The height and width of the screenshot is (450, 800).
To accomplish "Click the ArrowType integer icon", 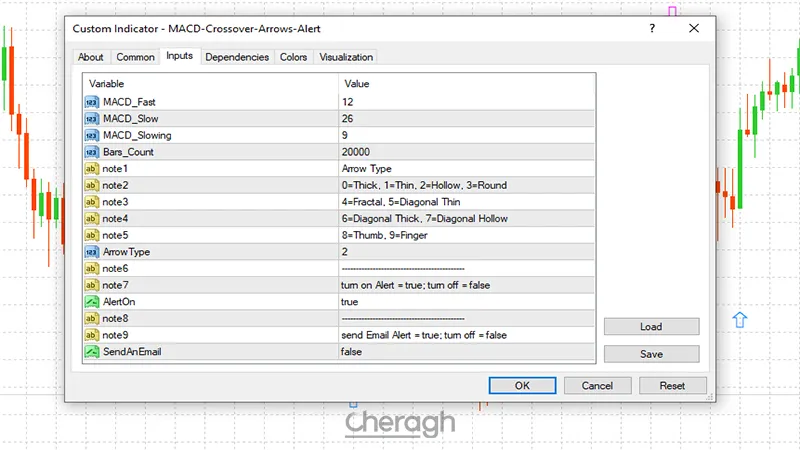I will (x=91, y=252).
